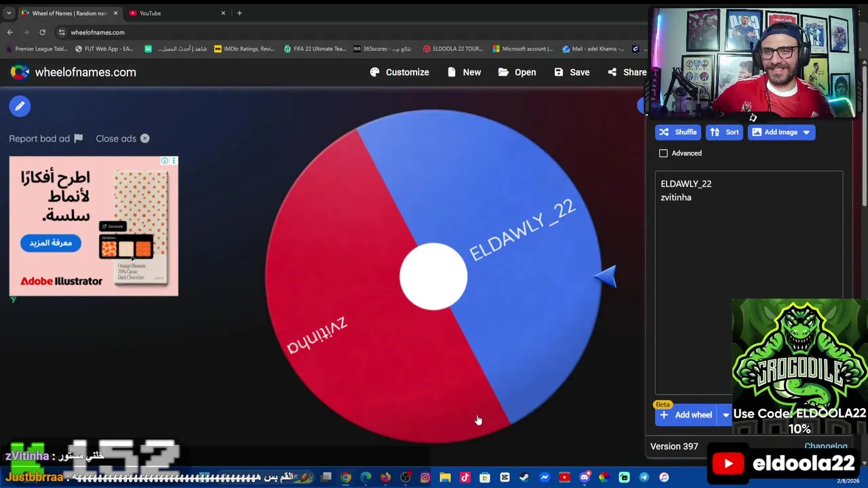Save the current wheel

pos(572,72)
